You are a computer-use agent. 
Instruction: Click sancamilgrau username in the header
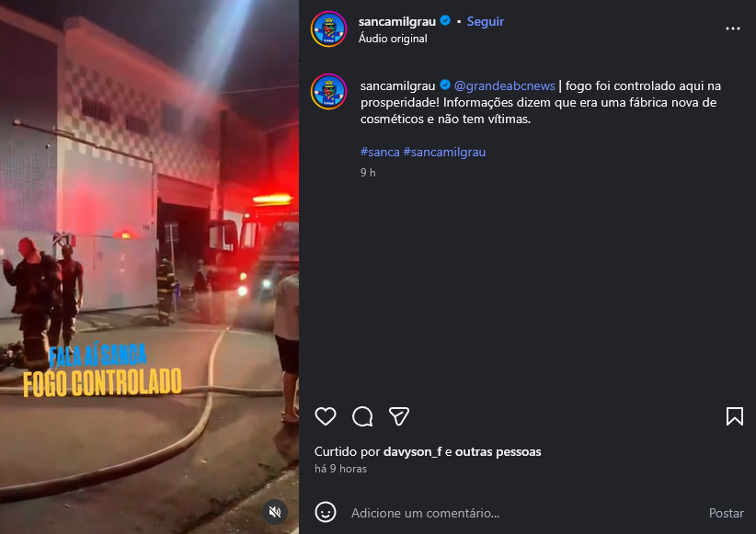396,22
